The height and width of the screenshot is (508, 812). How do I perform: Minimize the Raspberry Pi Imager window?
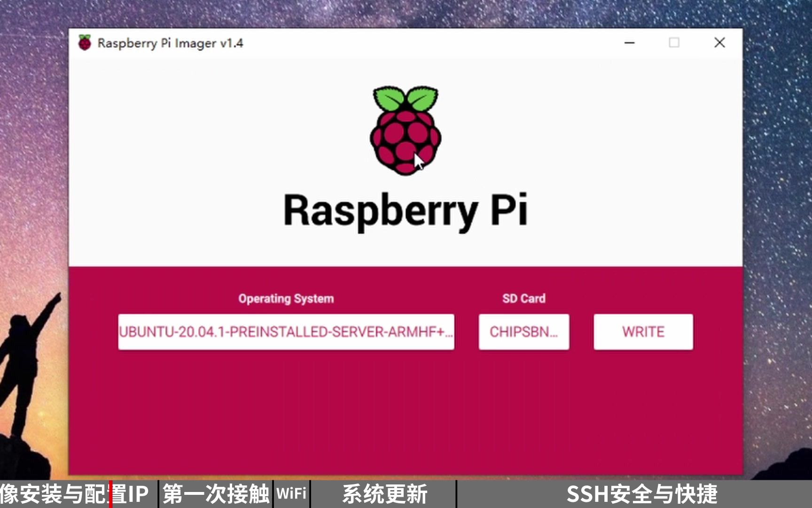[630, 43]
